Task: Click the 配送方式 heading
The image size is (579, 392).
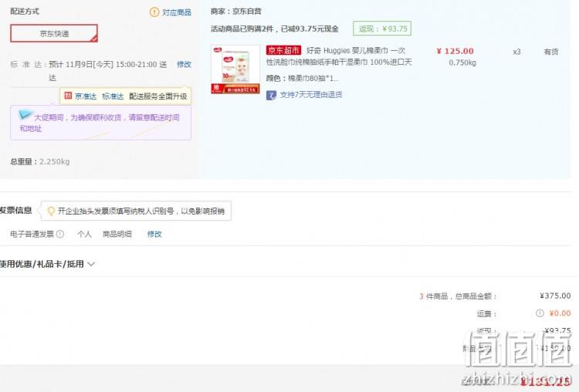Action: pyautogui.click(x=25, y=12)
